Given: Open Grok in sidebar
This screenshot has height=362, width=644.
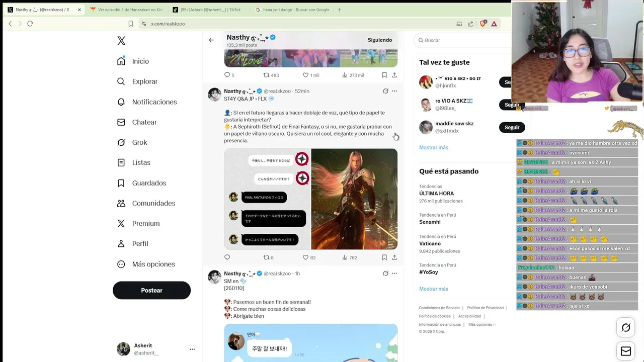Looking at the screenshot, I should pos(132,142).
